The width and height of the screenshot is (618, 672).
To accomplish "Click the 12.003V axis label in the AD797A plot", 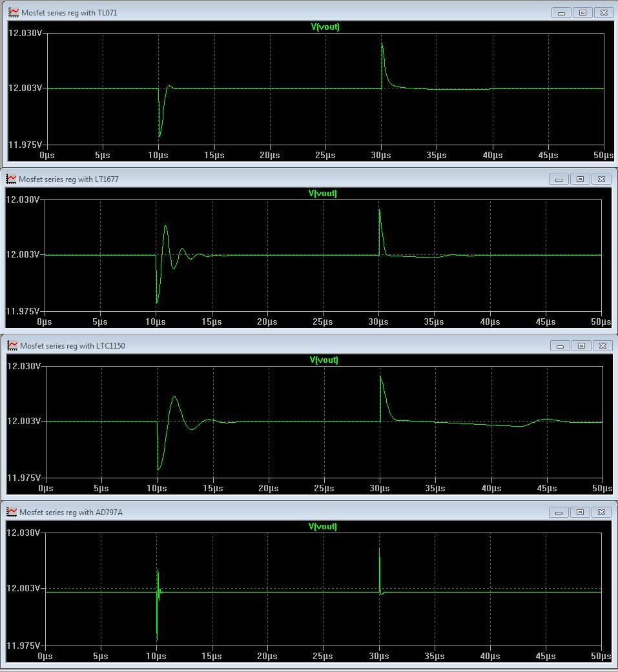I will 23,588.
